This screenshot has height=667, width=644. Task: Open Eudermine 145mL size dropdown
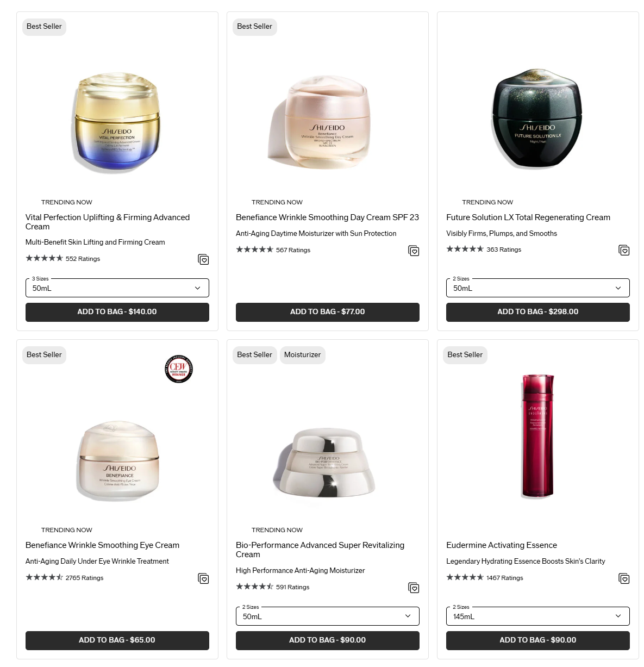[x=538, y=616]
